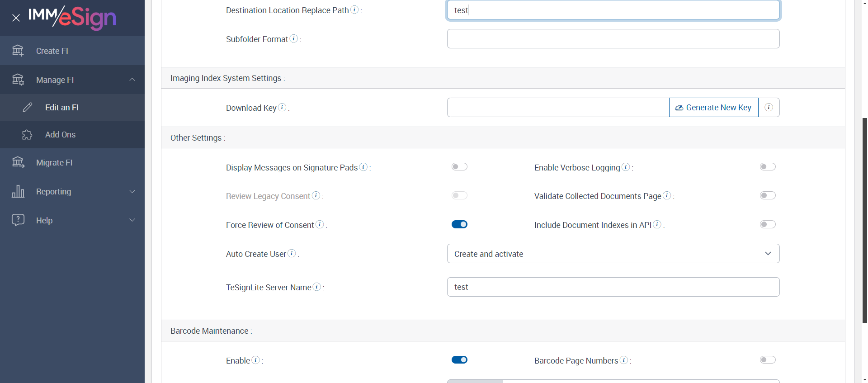The image size is (868, 383).
Task: Turn off Force Review of Consent
Action: pyautogui.click(x=459, y=224)
